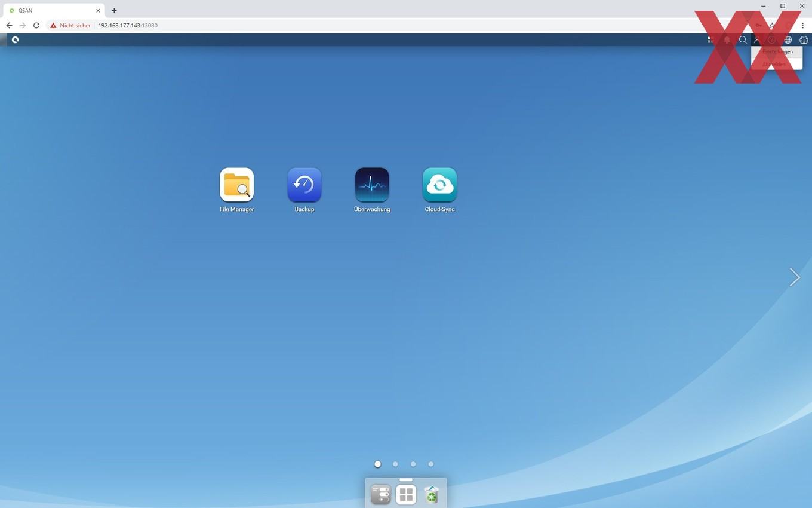
Task: Open a new browser tab
Action: 114,10
